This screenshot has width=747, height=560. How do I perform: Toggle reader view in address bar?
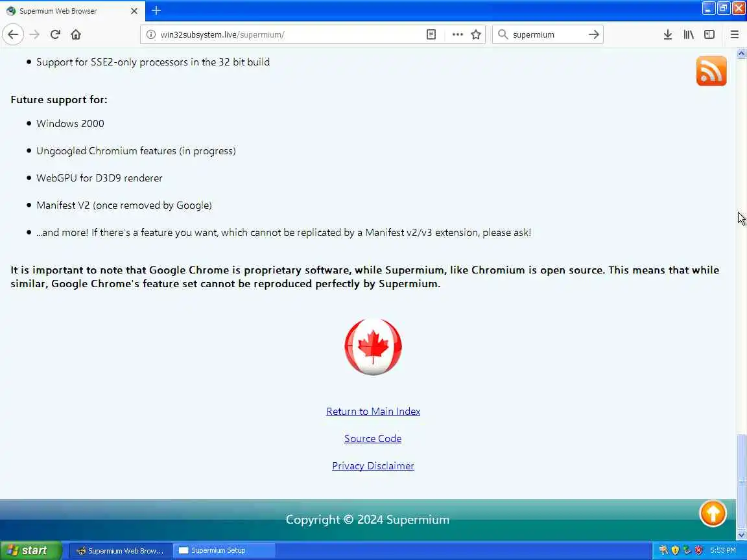click(x=431, y=34)
